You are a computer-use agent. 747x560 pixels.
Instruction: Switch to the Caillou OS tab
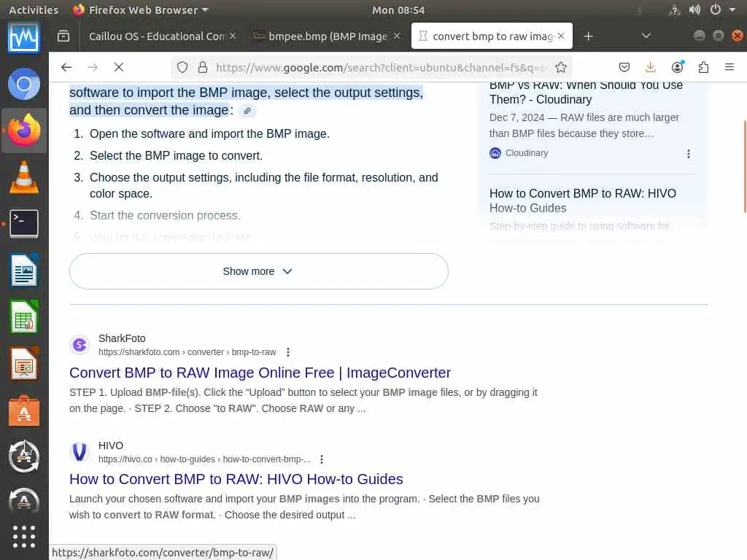click(158, 36)
